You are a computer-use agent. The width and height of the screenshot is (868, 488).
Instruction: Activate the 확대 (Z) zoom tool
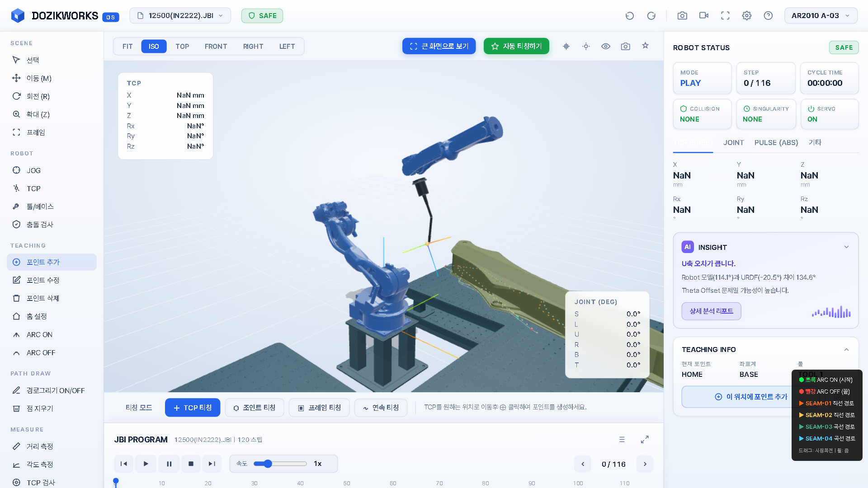[52, 114]
